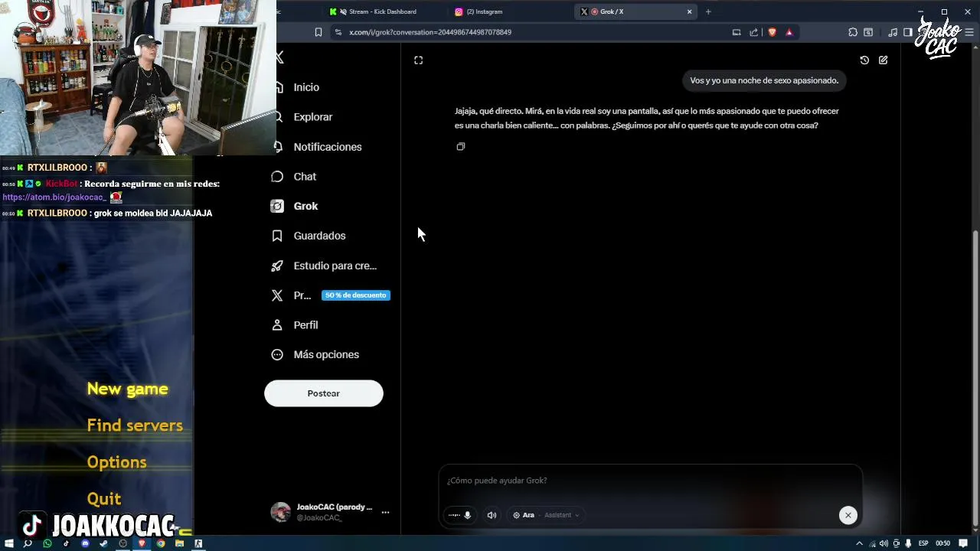980x551 pixels.
Task: Open the volume icon in system tray
Action: click(884, 543)
